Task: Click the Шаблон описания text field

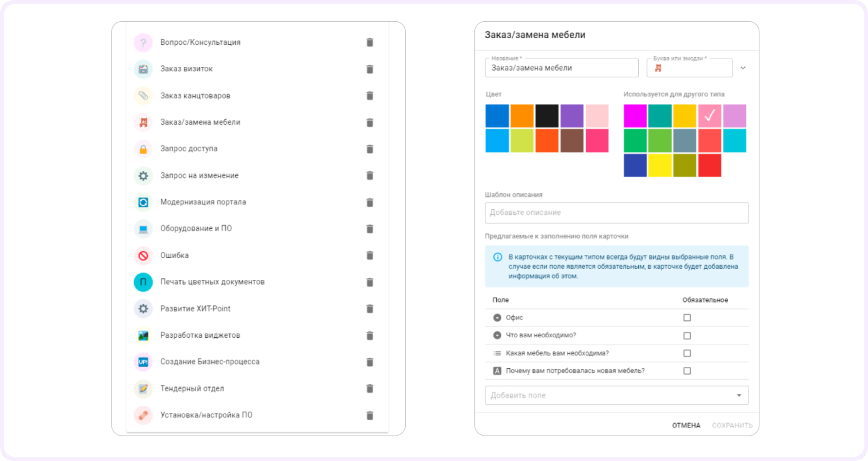Action: 617,213
